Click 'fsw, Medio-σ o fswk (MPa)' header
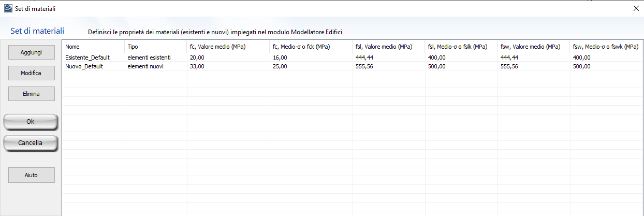 click(x=606, y=47)
